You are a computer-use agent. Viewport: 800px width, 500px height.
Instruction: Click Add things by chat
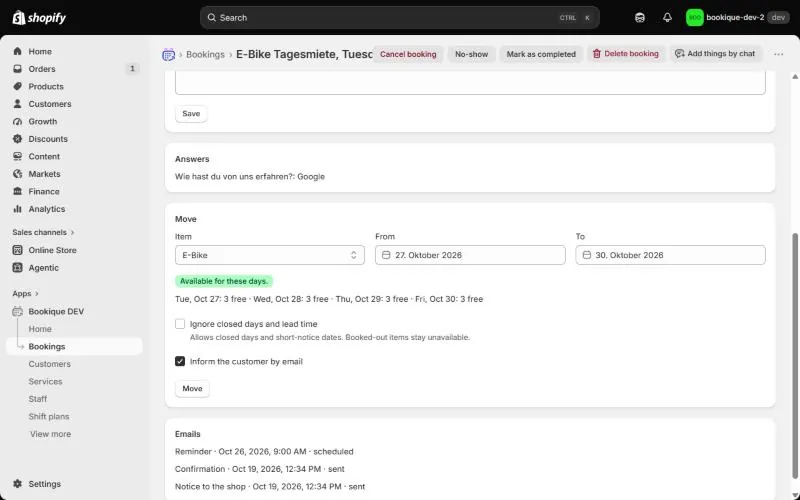pyautogui.click(x=715, y=54)
